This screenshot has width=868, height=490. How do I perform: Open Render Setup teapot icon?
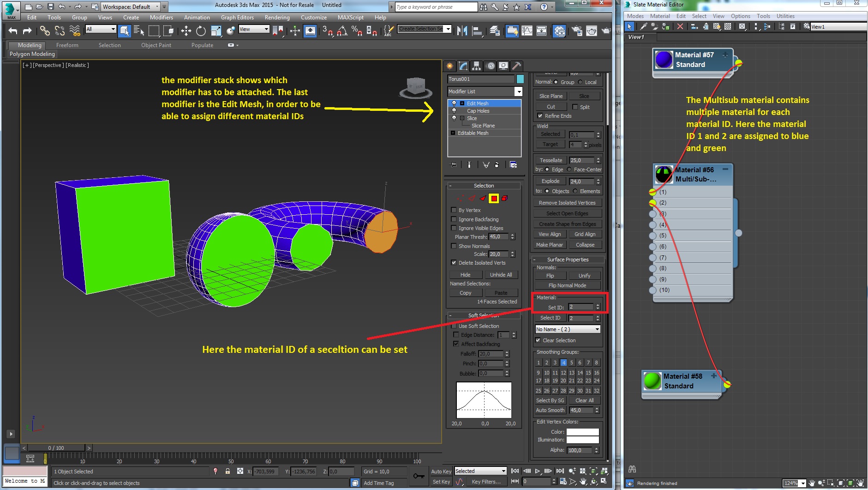[x=577, y=31]
